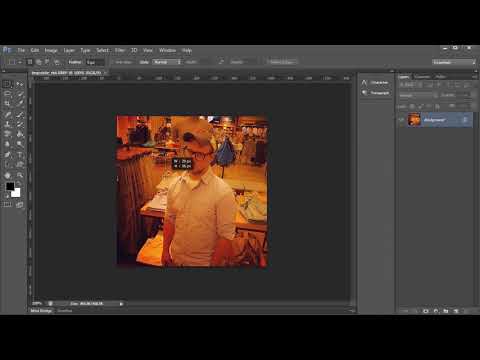Select the Dodge tool
Screen dimensions: 480x360
[x=20, y=144]
